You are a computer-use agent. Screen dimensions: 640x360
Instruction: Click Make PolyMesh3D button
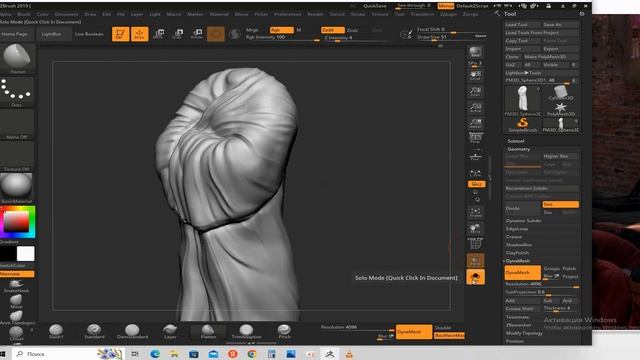coord(551,57)
